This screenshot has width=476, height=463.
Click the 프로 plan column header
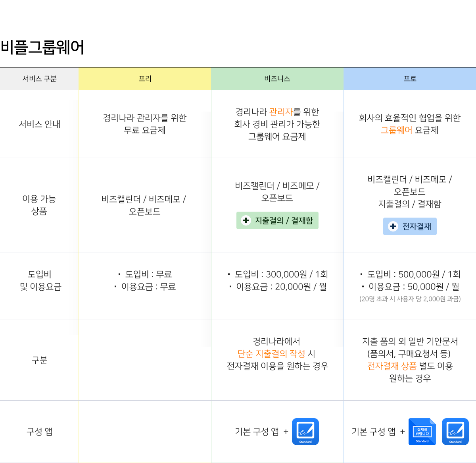pyautogui.click(x=410, y=79)
